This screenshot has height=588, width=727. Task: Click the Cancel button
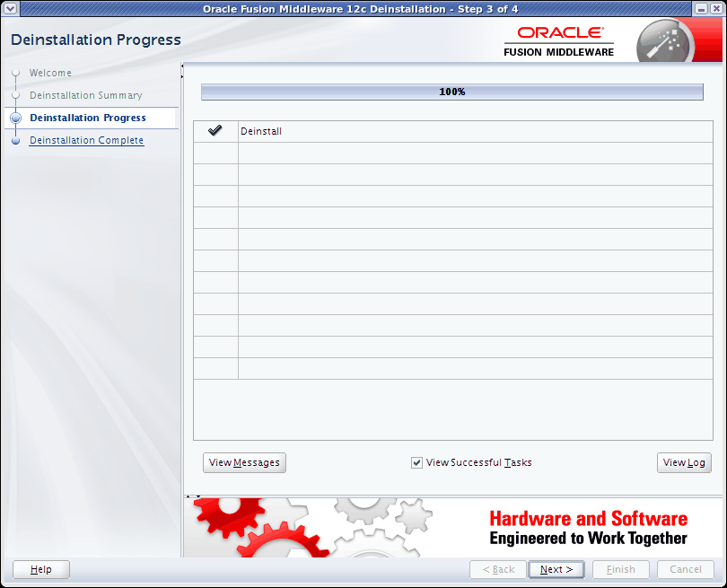[x=686, y=569]
